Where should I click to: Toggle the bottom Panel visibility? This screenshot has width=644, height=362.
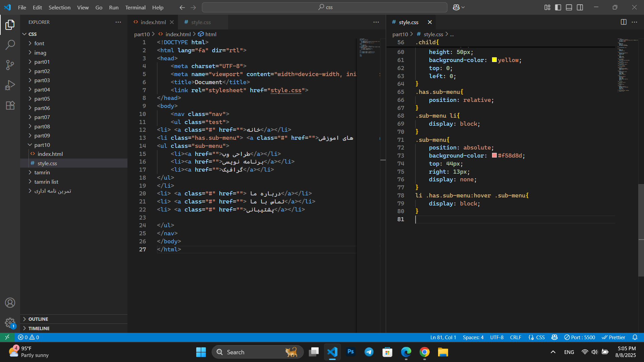pyautogui.click(x=569, y=7)
